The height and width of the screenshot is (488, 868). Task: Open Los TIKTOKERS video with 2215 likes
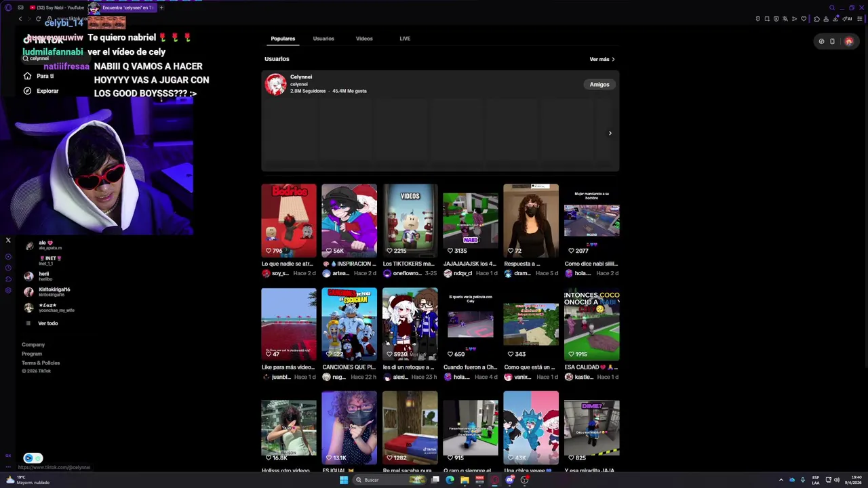pyautogui.click(x=410, y=220)
